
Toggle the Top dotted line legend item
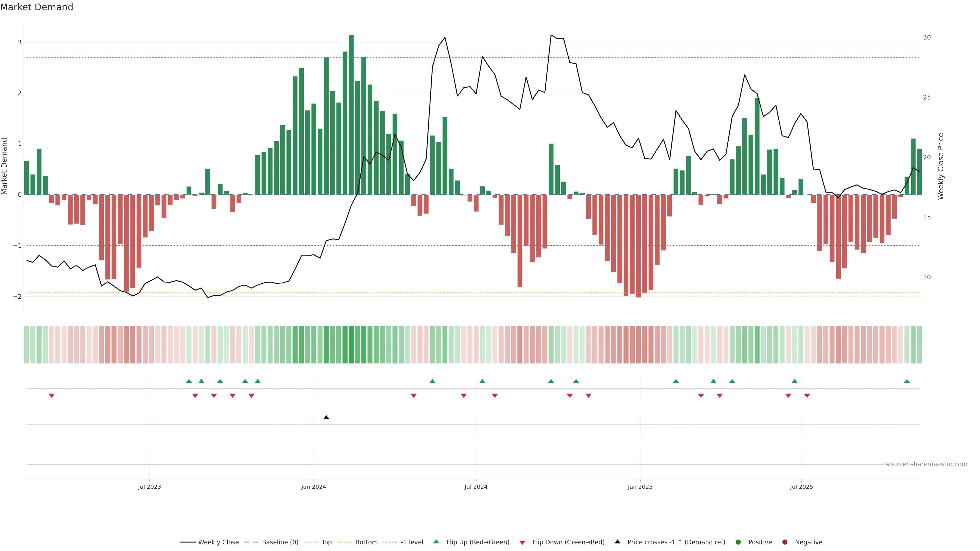326,542
